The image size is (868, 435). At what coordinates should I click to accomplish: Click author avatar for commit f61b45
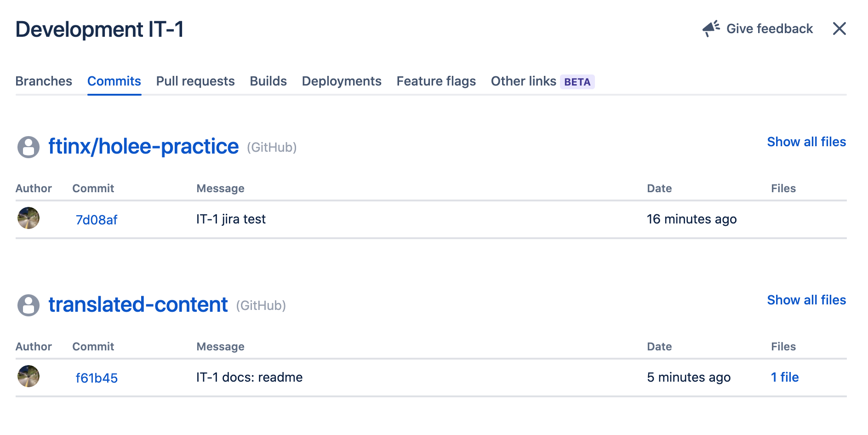pyautogui.click(x=29, y=377)
